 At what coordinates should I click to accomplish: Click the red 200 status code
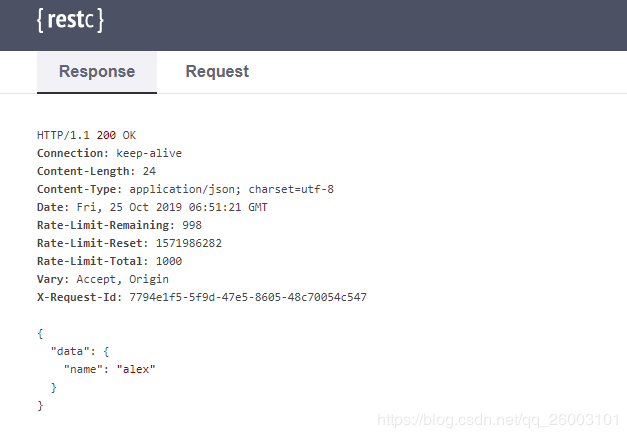(106, 135)
